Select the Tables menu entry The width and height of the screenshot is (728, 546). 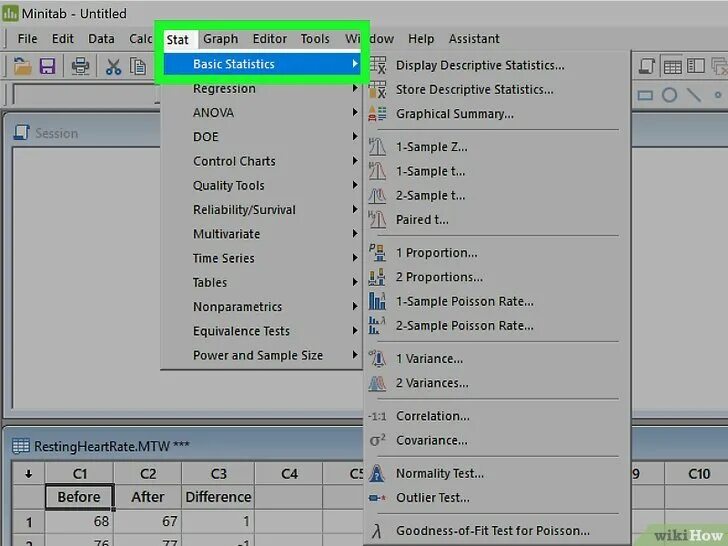pyautogui.click(x=261, y=282)
